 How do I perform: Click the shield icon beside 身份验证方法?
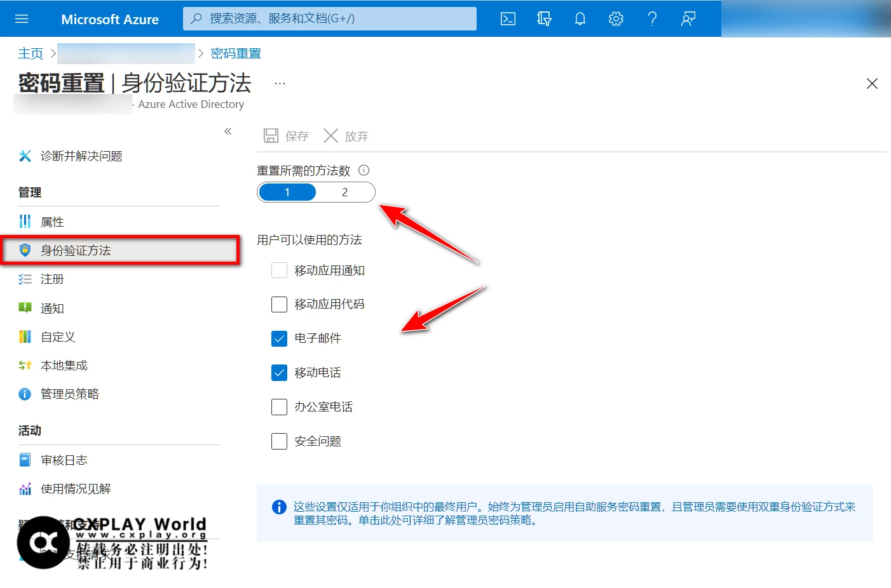click(x=25, y=250)
